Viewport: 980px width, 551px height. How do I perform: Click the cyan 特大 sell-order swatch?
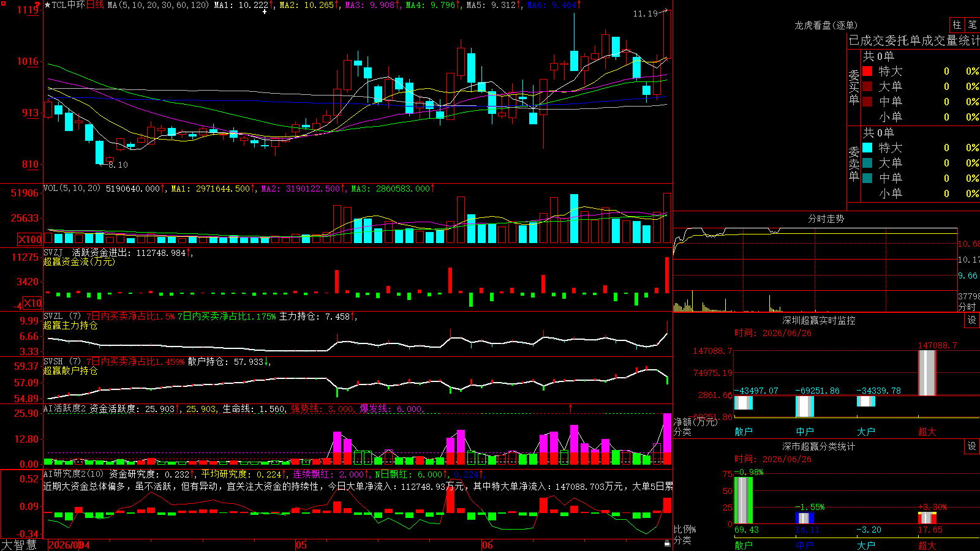point(867,148)
